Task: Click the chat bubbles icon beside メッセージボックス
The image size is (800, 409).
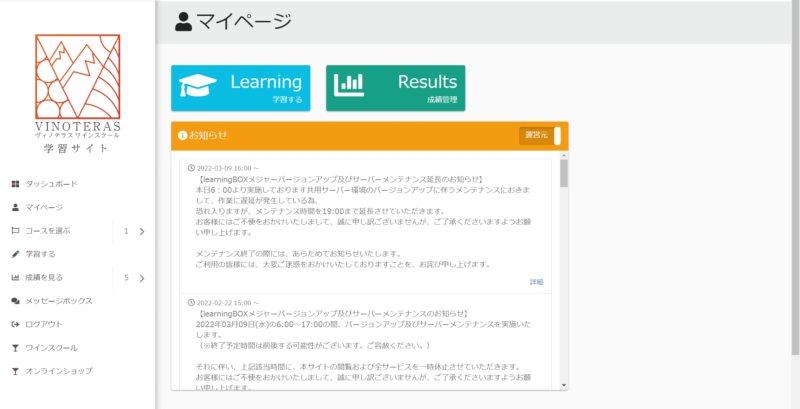Action: coord(15,301)
